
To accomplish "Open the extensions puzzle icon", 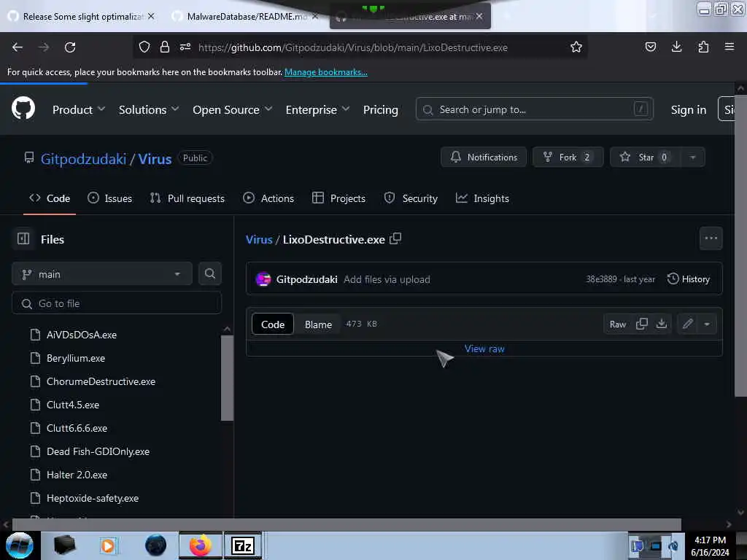I will tap(703, 47).
